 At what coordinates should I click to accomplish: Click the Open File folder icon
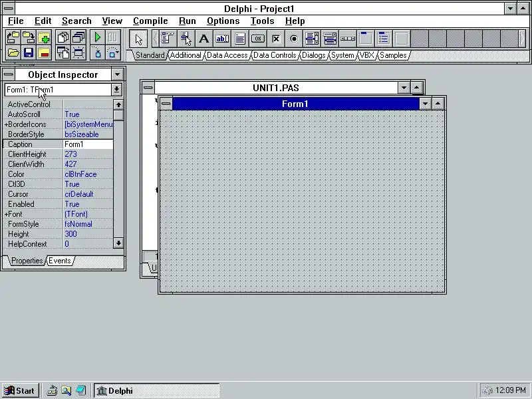[x=13, y=53]
